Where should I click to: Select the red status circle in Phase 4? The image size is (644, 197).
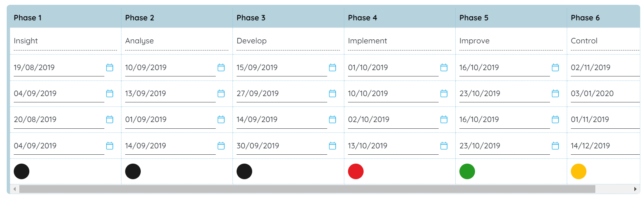(356, 171)
